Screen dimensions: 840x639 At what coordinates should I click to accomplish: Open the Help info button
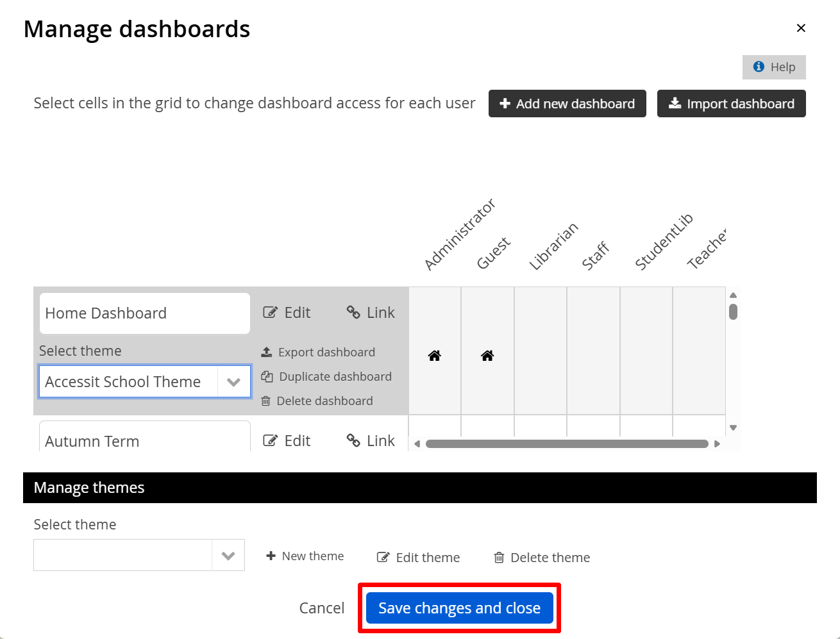(x=774, y=67)
